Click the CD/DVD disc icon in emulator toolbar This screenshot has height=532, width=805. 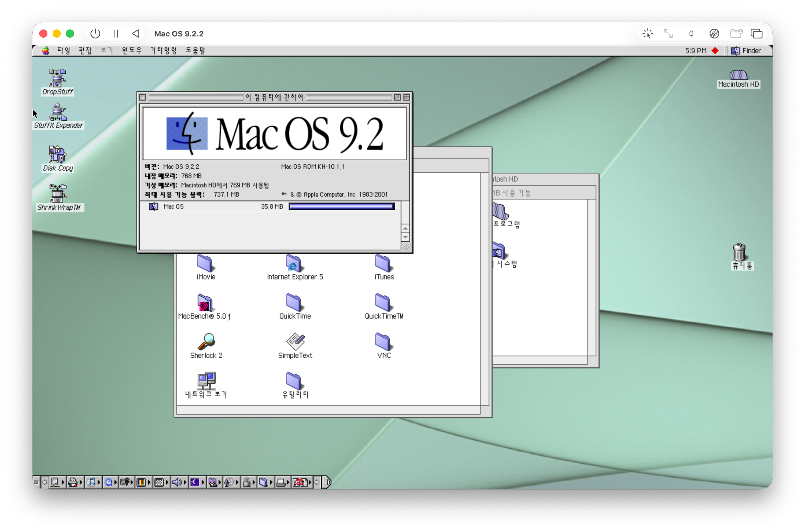(714, 34)
